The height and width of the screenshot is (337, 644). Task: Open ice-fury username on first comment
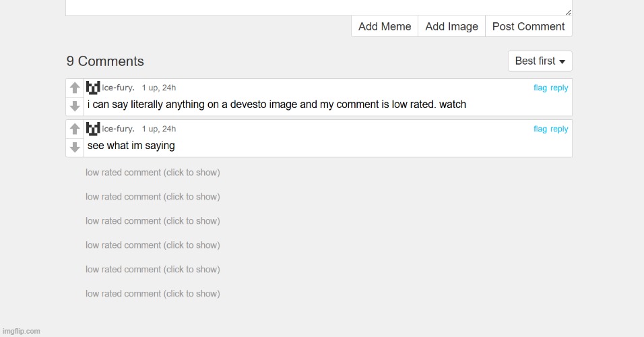click(x=119, y=88)
